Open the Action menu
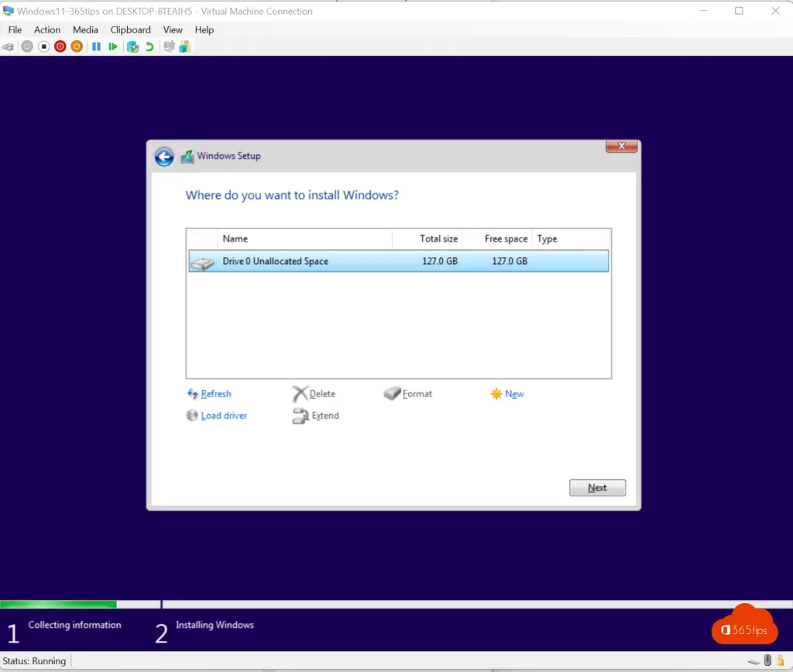Screen dimensions: 793x672 click(x=47, y=29)
